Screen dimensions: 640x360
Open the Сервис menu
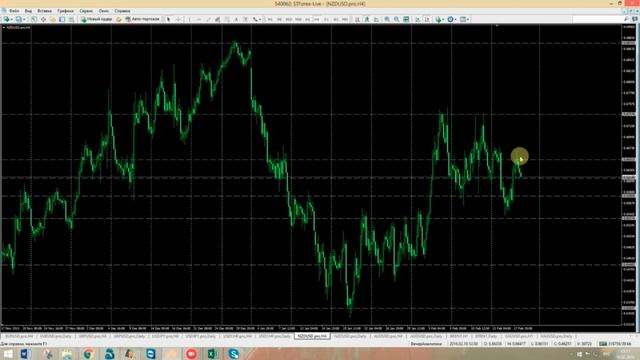pyautogui.click(x=86, y=11)
